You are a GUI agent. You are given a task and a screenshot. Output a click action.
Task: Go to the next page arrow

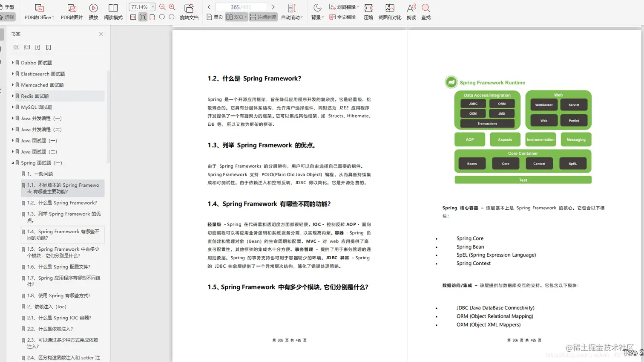click(273, 7)
